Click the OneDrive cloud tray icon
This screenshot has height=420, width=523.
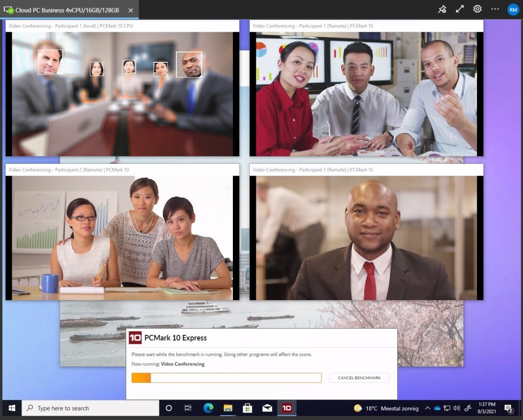(x=437, y=408)
